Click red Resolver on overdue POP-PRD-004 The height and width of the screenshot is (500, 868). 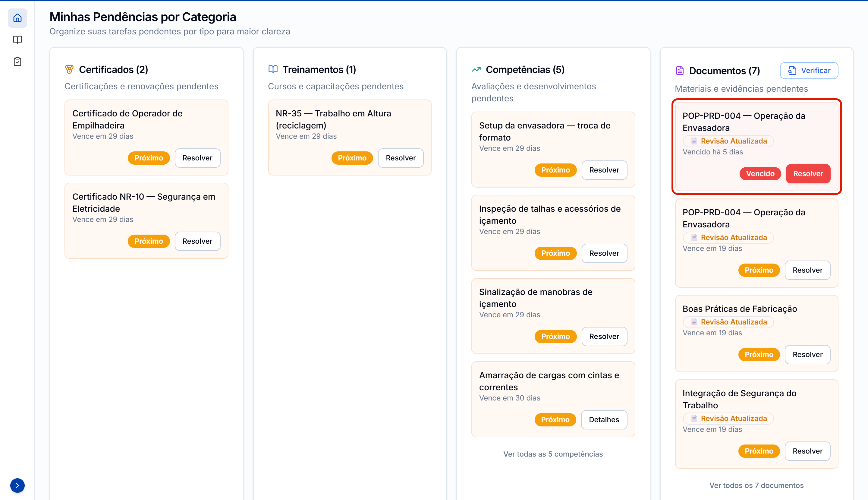pyautogui.click(x=808, y=174)
